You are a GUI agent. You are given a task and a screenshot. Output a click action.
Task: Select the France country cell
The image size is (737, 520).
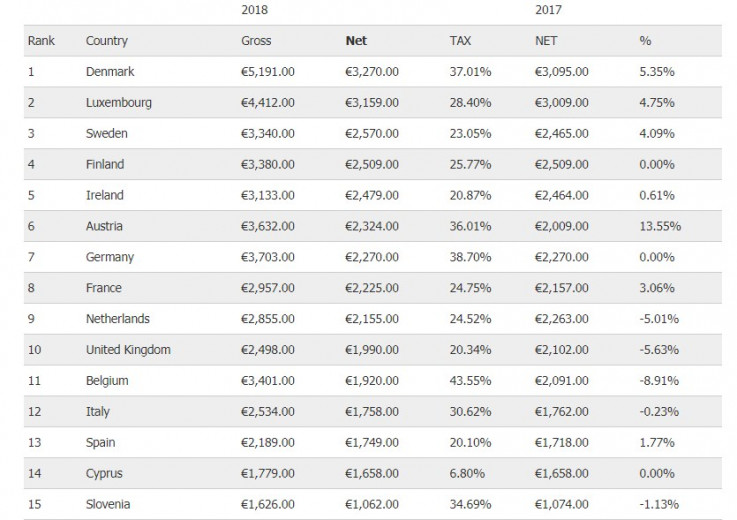coord(104,288)
